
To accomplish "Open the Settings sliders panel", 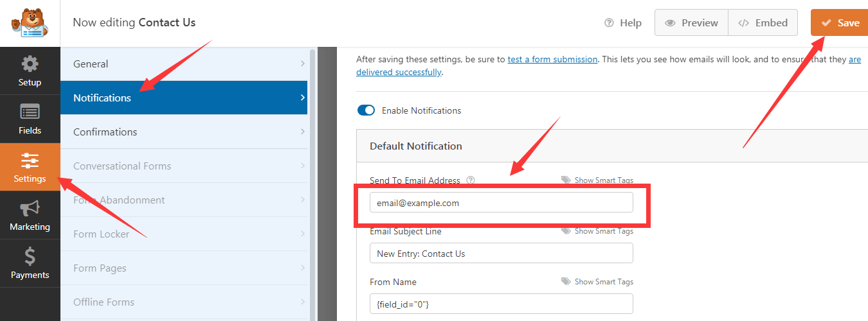I will point(30,167).
